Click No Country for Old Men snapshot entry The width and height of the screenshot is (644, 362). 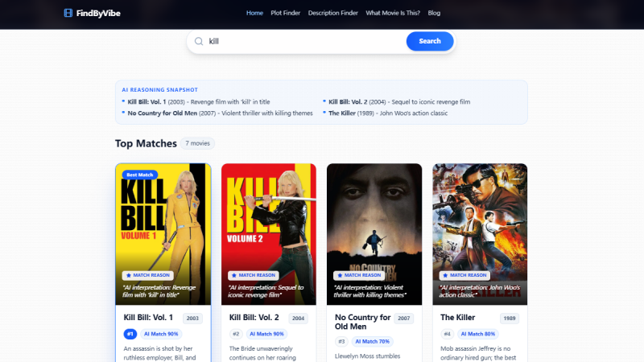pyautogui.click(x=220, y=113)
